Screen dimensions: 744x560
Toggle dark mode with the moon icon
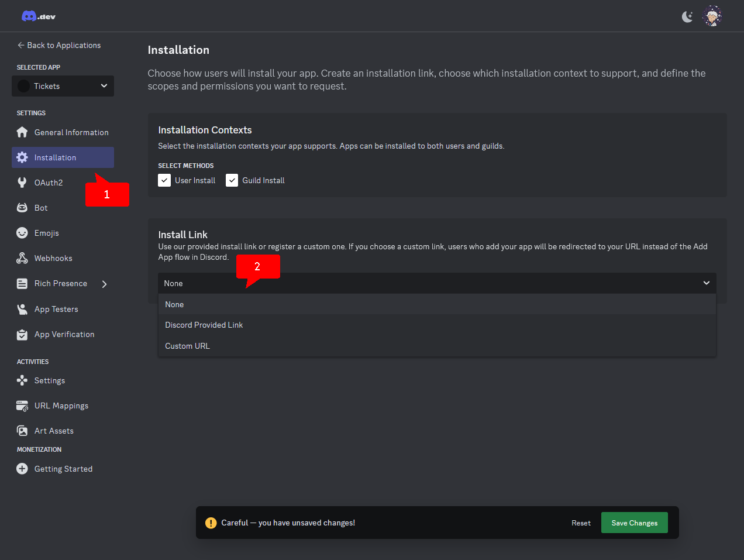point(687,16)
